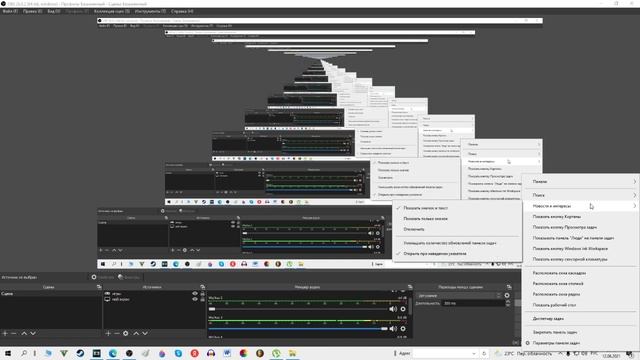The width and height of the screenshot is (640, 360).
Task: Add a new source with plus icon
Action: point(108,333)
